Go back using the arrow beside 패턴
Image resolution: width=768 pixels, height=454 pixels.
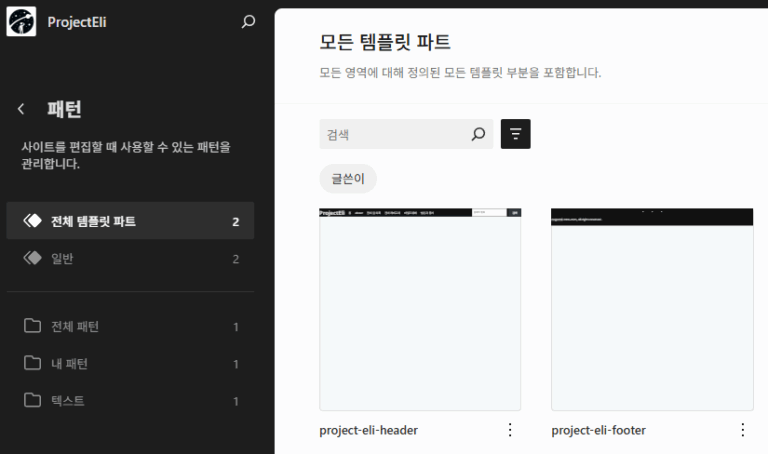21,109
